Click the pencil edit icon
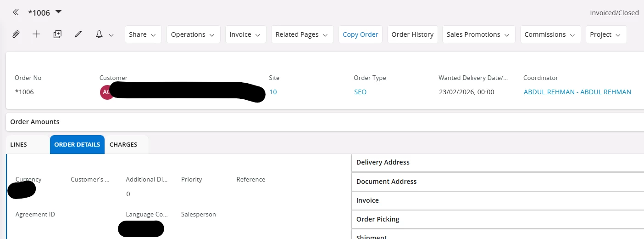 (x=78, y=34)
